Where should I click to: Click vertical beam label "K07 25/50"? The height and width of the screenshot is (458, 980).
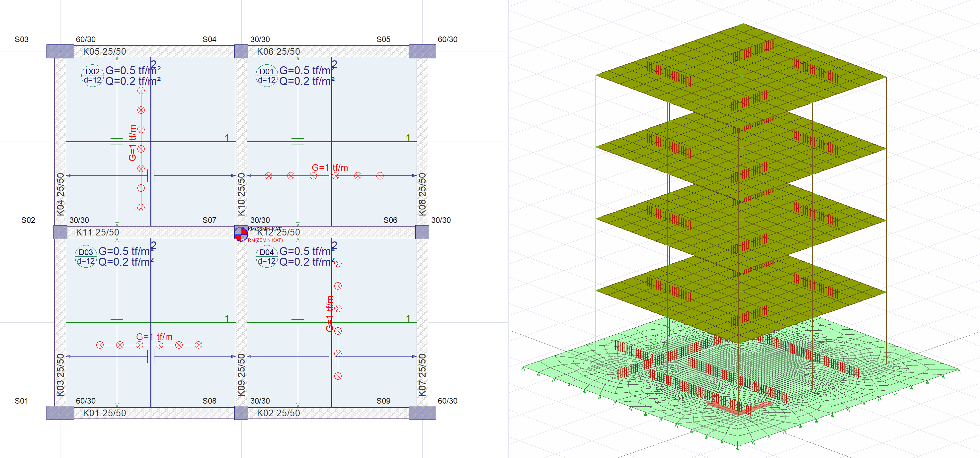coord(422,375)
